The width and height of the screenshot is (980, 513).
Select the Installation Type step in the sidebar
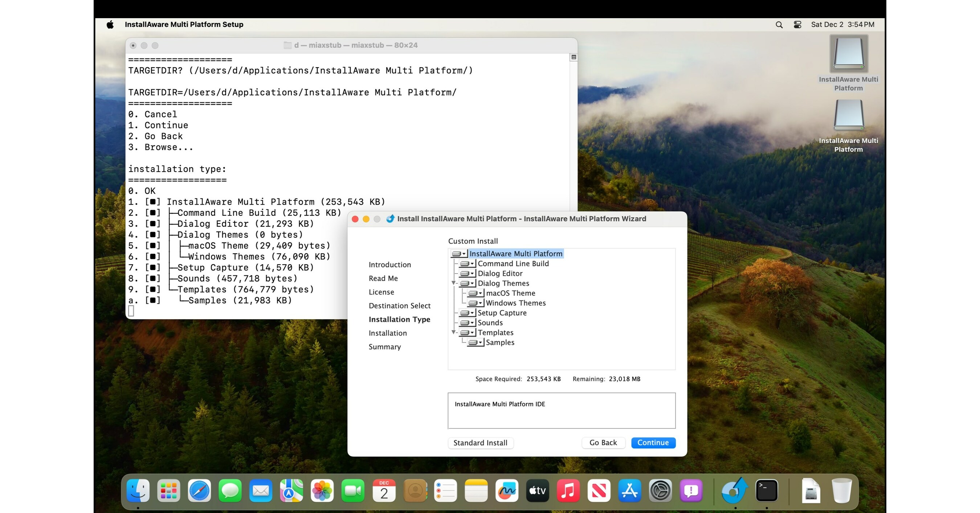(400, 319)
